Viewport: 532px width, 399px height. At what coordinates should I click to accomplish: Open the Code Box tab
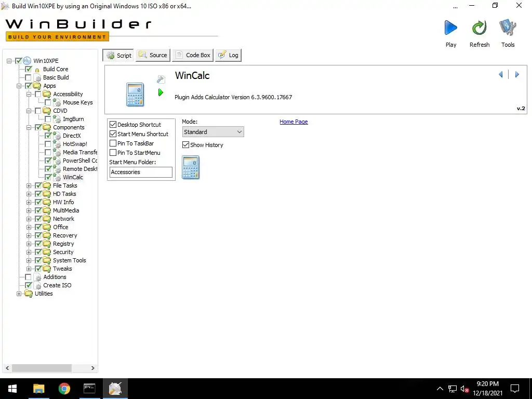[x=193, y=55]
